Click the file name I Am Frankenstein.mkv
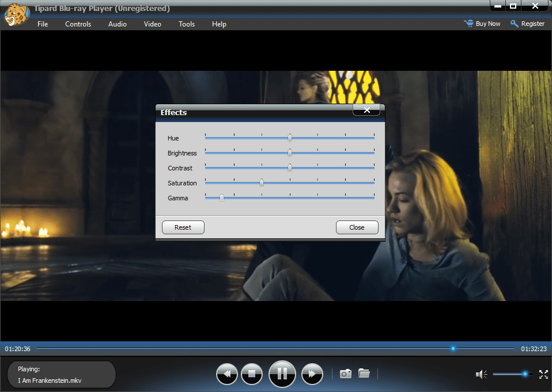This screenshot has width=552, height=392. pyautogui.click(x=50, y=380)
